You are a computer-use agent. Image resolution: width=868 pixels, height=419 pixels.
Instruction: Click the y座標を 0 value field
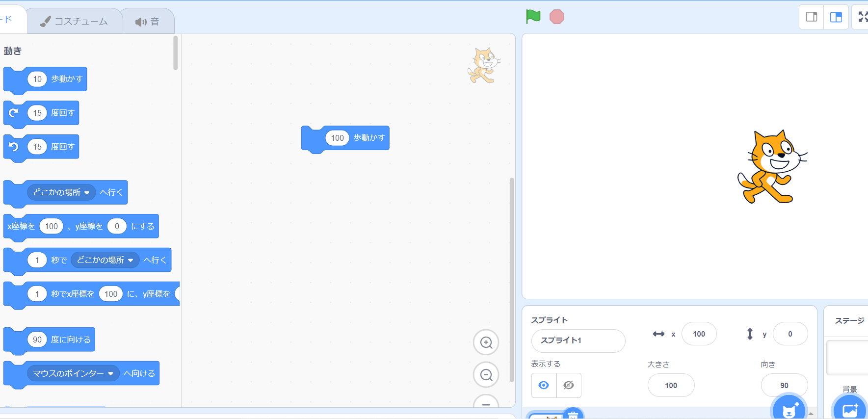(x=117, y=226)
